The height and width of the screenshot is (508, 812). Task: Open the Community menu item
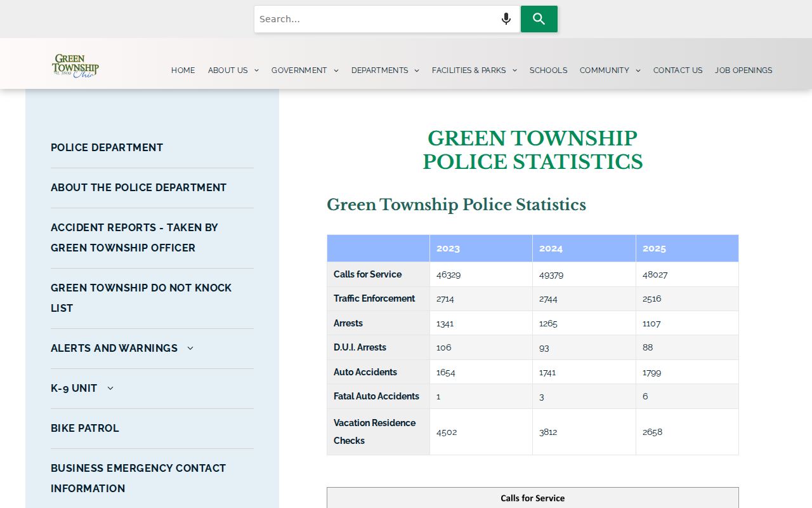point(605,70)
